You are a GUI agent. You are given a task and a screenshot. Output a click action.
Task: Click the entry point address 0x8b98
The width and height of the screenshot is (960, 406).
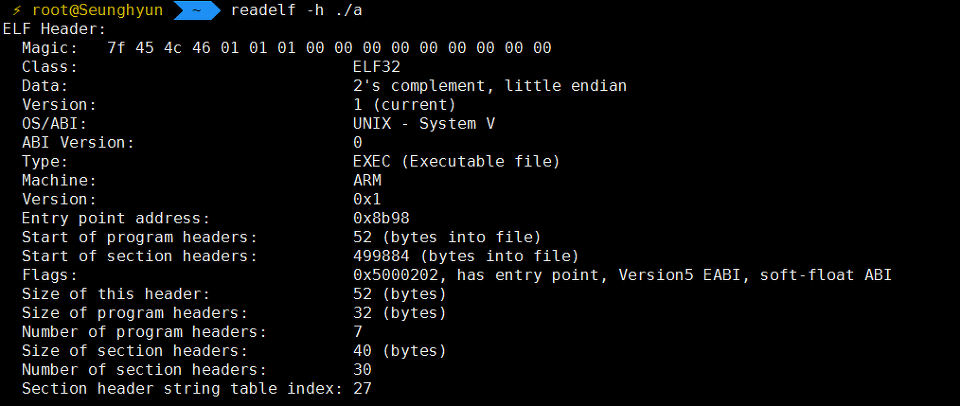(381, 218)
